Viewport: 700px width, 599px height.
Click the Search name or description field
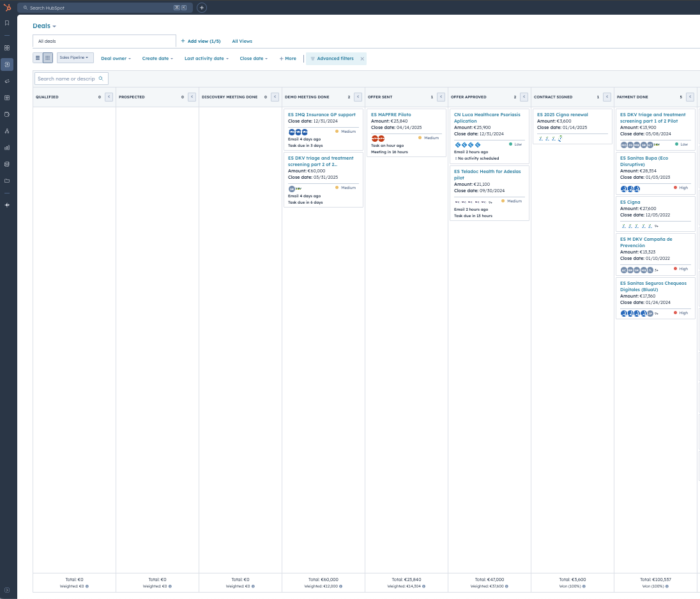[x=67, y=79]
